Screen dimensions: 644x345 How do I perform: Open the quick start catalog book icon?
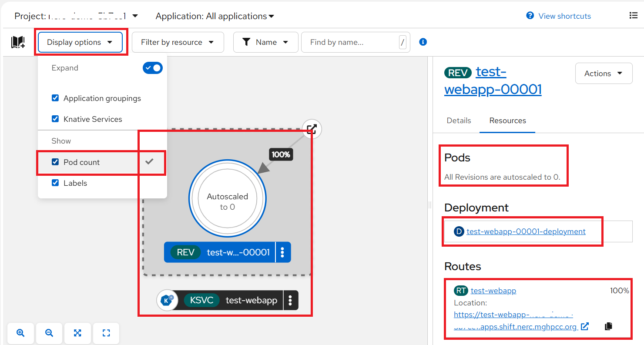[18, 42]
